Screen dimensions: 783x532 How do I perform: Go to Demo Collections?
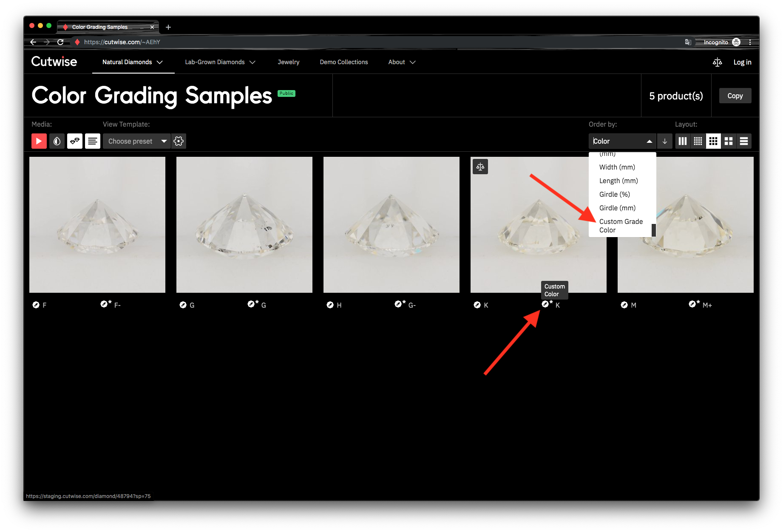344,62
